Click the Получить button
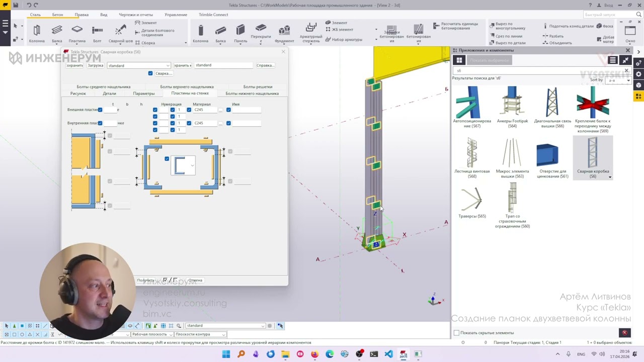This screenshot has height=362, width=644. point(146,281)
